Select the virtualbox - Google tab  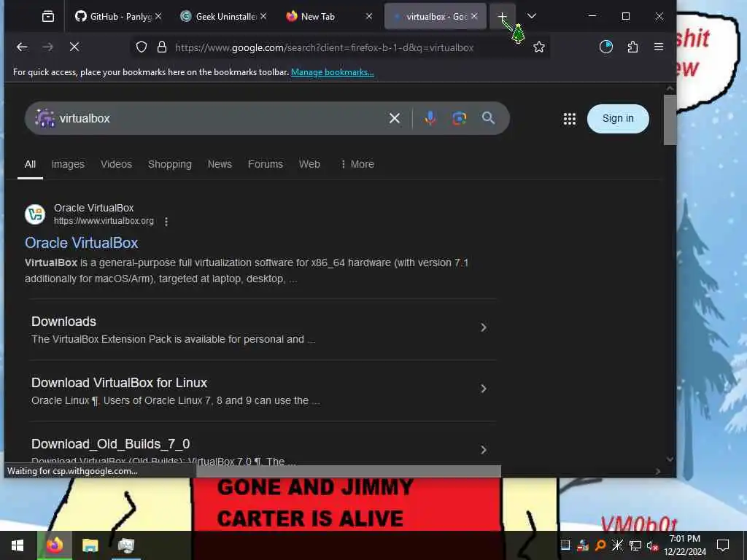[x=436, y=17]
